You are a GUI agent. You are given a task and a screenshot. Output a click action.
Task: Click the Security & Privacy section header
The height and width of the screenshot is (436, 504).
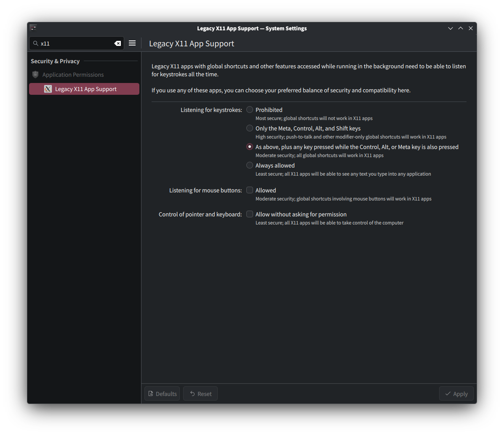[55, 61]
